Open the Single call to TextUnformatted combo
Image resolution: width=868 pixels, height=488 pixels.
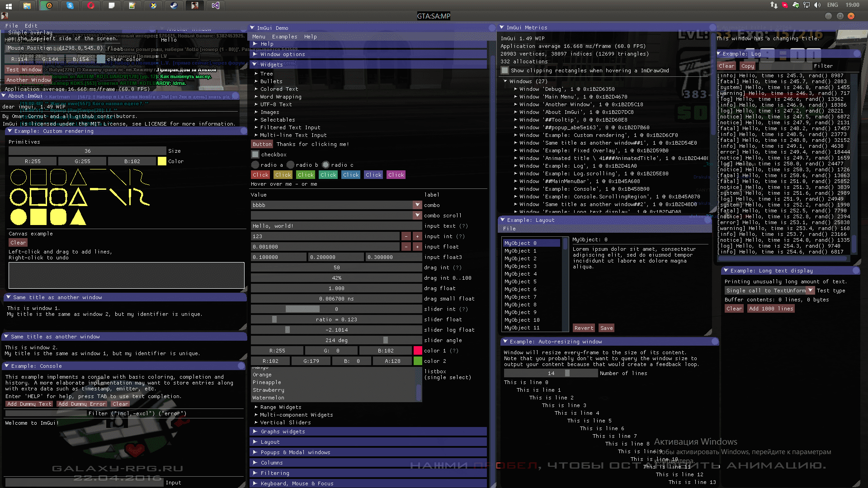pos(769,291)
